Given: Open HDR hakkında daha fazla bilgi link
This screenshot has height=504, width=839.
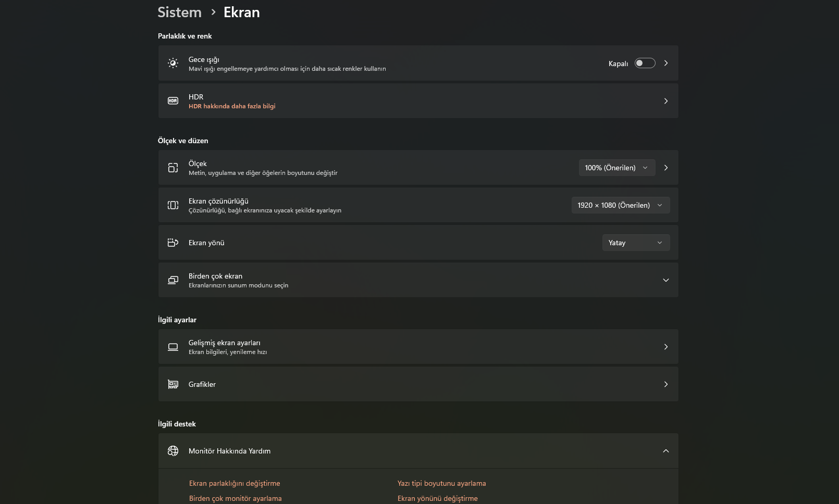Looking at the screenshot, I should pos(232,106).
